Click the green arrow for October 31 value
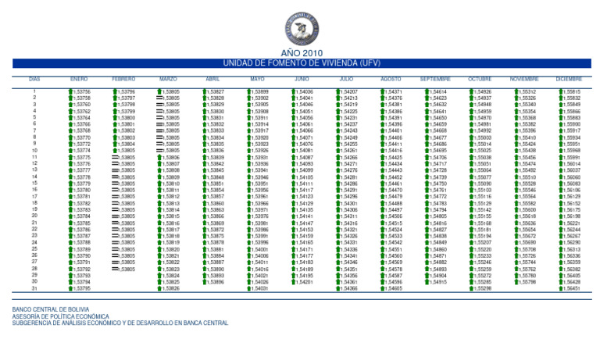600x364 pixels. coord(472,288)
